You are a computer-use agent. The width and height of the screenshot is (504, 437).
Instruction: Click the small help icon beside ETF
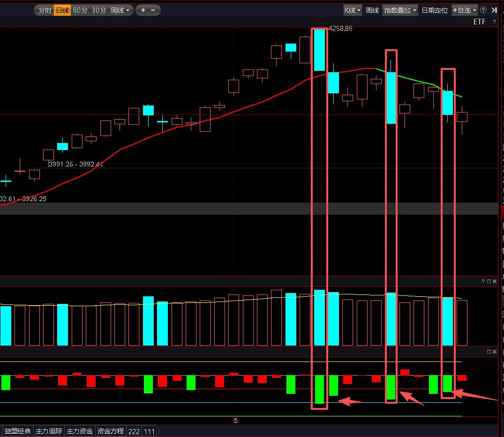pos(494,22)
